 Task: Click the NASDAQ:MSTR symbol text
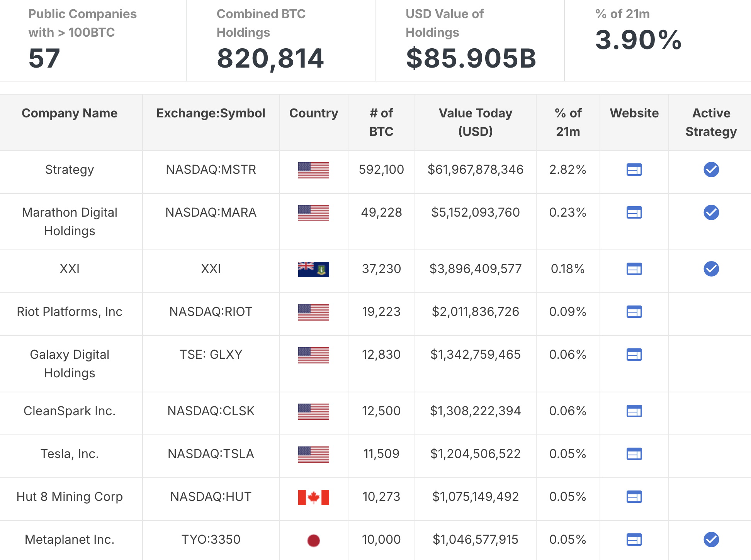[x=211, y=170]
